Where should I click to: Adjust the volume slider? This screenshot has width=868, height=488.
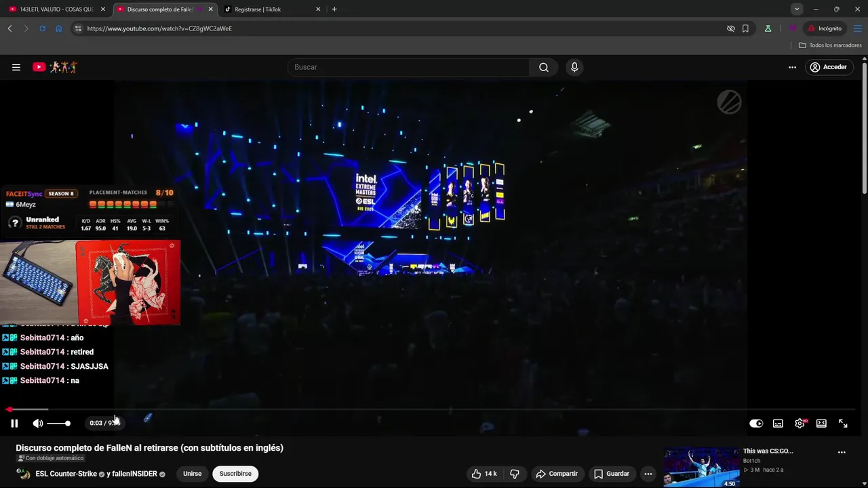(59, 424)
